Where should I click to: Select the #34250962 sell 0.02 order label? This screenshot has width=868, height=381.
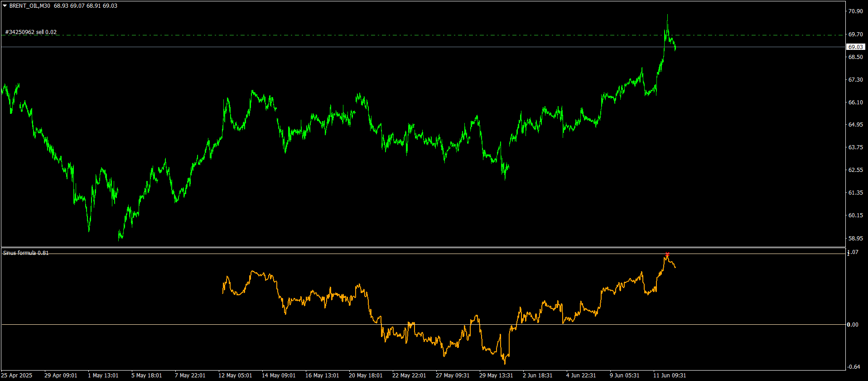(x=31, y=32)
